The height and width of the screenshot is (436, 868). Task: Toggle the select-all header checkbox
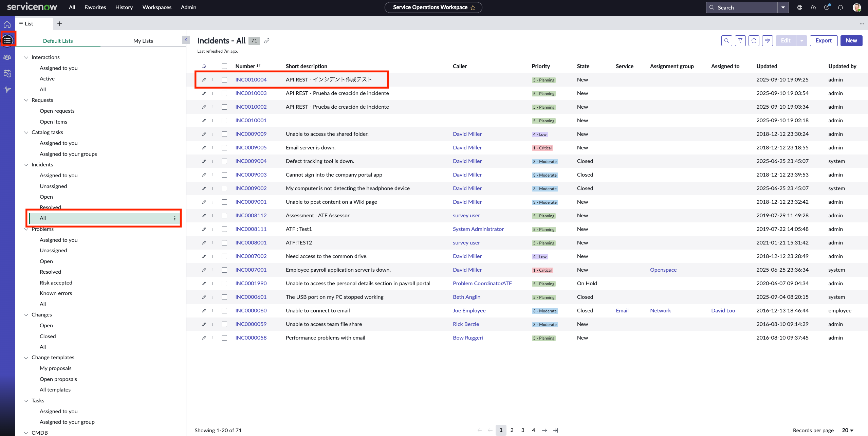224,66
